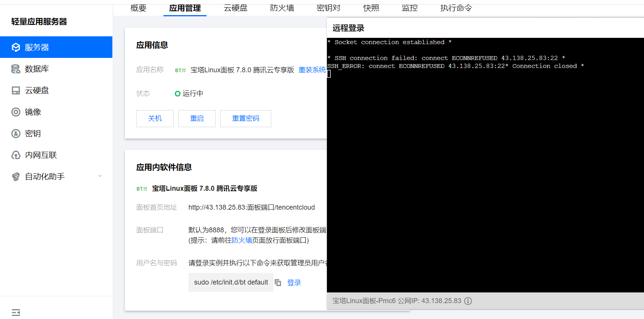This screenshot has height=319, width=644.
Task: Click the 'Socket connection established' terminal line
Action: 389,42
